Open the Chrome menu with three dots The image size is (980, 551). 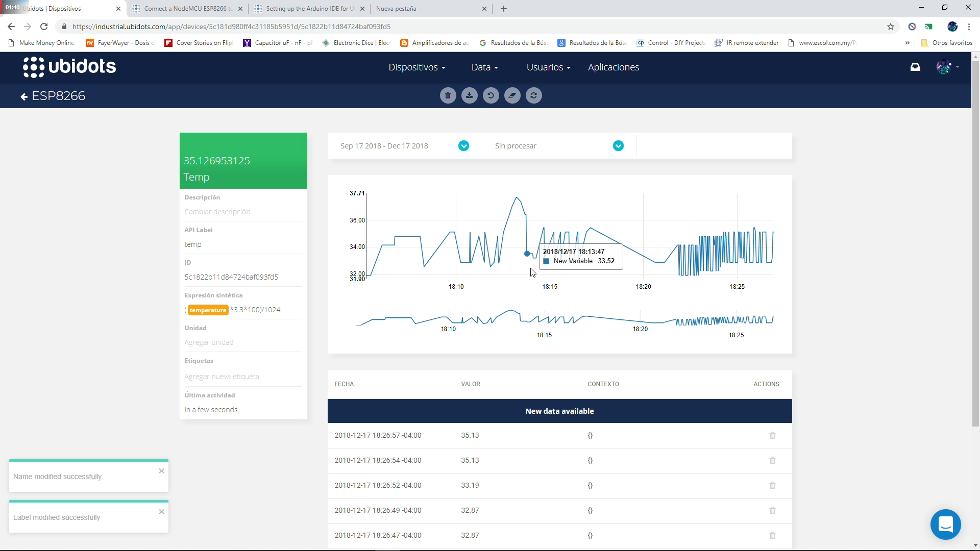[x=969, y=27]
